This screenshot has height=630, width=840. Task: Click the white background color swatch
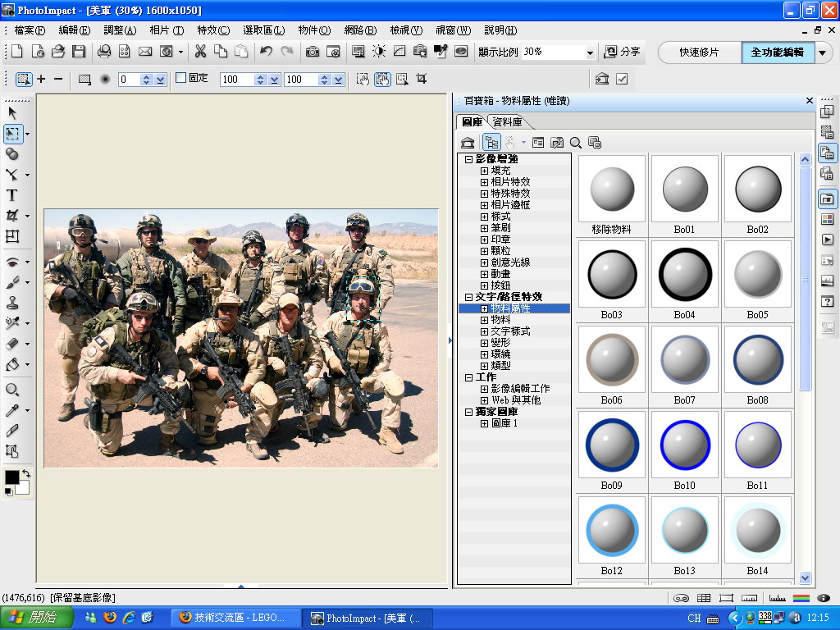24,487
